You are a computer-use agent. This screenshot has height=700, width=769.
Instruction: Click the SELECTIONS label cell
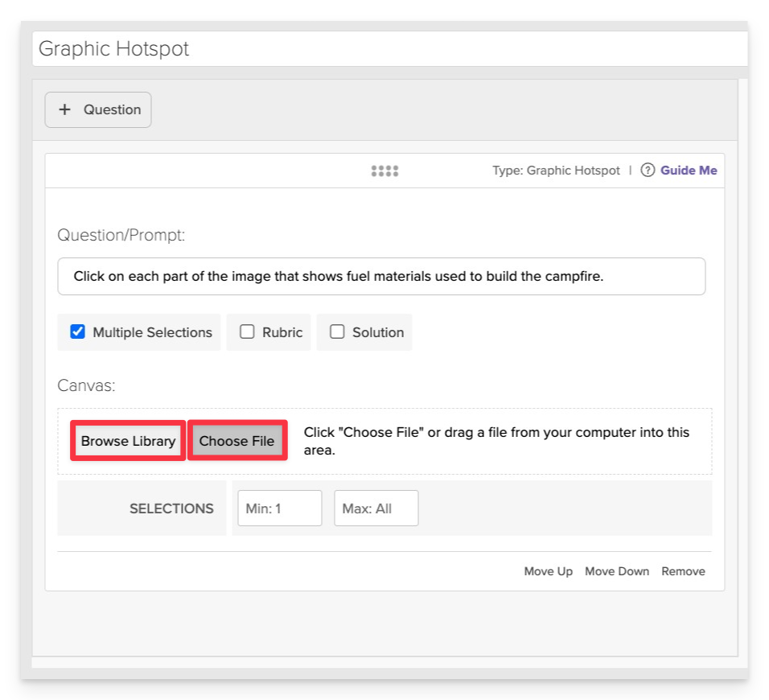pyautogui.click(x=142, y=509)
